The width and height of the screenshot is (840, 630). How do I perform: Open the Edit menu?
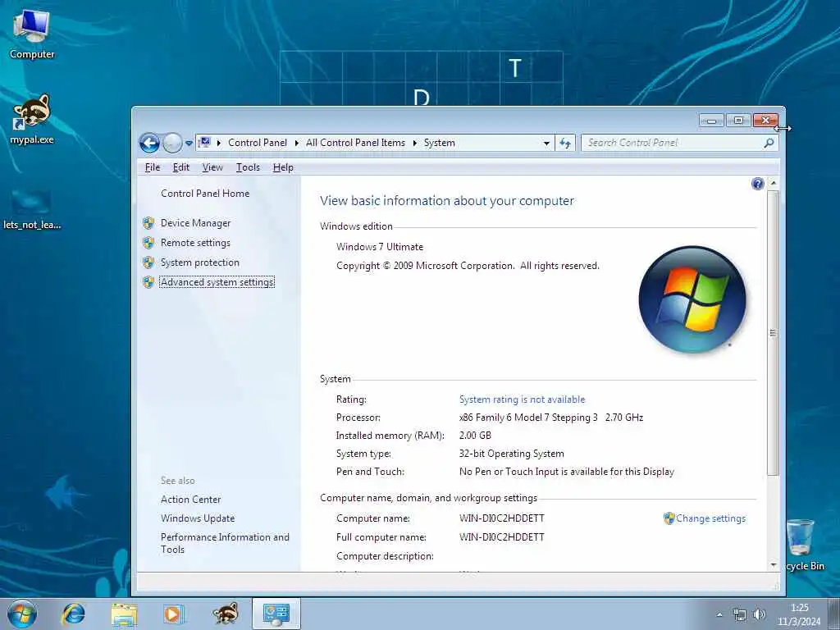coord(181,167)
